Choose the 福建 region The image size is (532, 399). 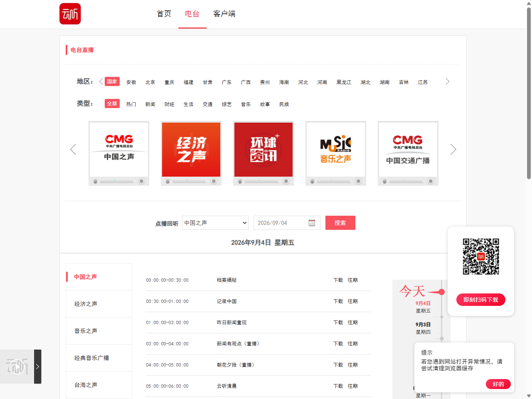tap(189, 82)
